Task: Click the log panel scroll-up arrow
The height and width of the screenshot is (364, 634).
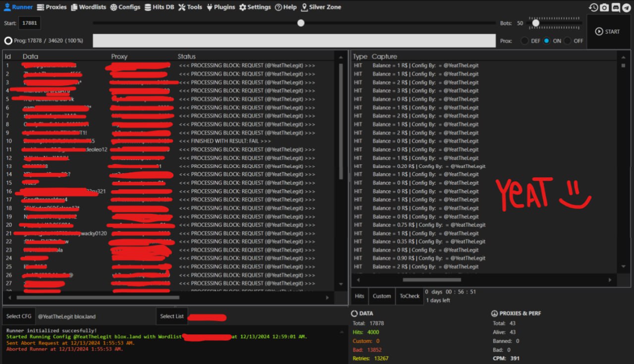Action: [341, 331]
